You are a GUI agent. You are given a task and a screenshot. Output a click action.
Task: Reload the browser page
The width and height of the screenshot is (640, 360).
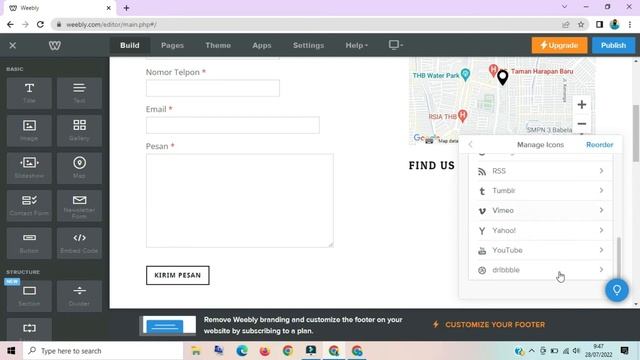tap(40, 24)
